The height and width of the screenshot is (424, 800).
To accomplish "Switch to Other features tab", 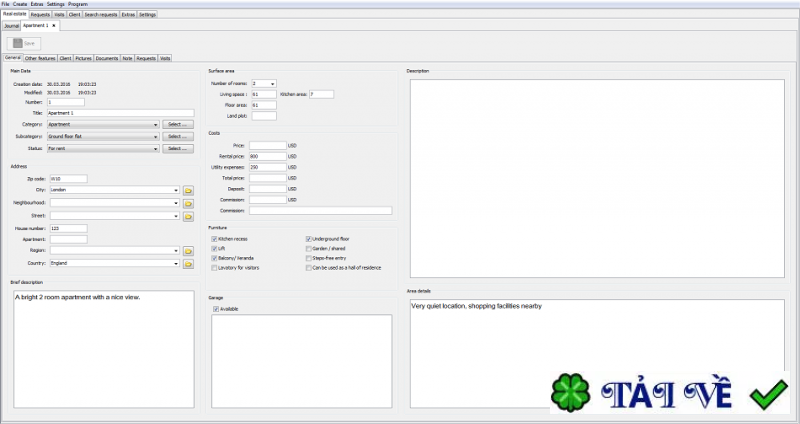I will point(40,59).
